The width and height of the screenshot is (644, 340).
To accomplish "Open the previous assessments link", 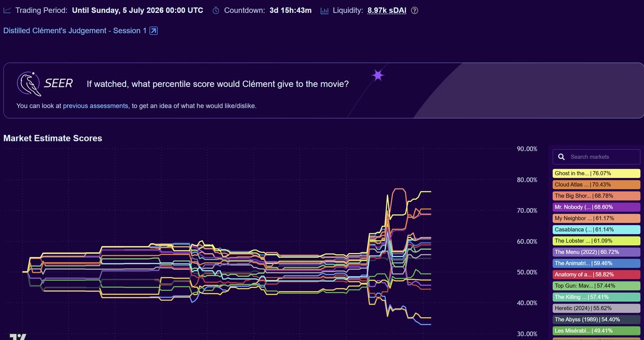I will [x=96, y=106].
